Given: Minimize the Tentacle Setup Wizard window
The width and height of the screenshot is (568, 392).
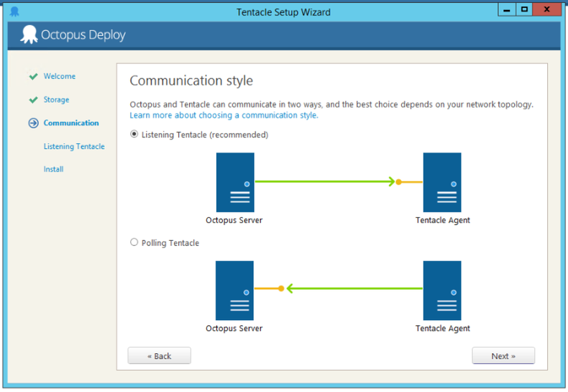Looking at the screenshot, I should 507,9.
